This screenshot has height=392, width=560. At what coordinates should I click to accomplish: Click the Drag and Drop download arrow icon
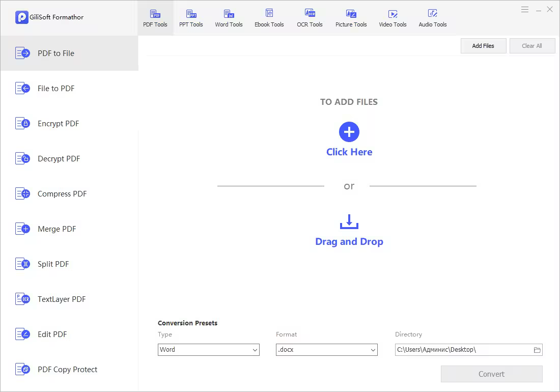[x=349, y=221]
